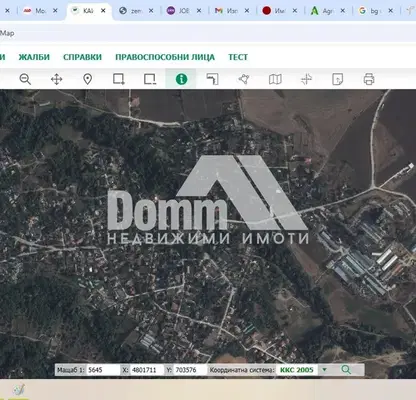Open the sketch note document icon
This screenshot has height=400, width=416.
[x=338, y=79]
